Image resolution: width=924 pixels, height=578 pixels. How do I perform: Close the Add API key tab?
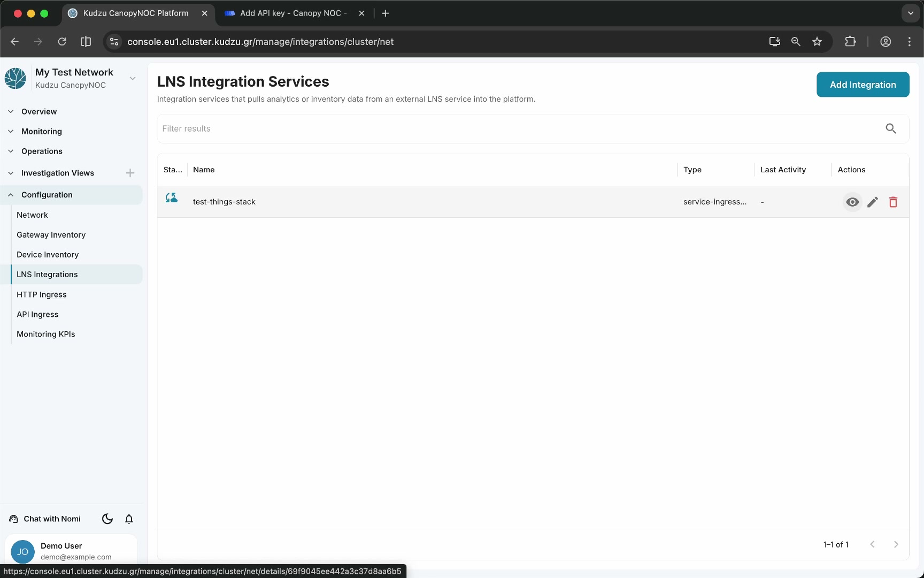[x=361, y=13]
